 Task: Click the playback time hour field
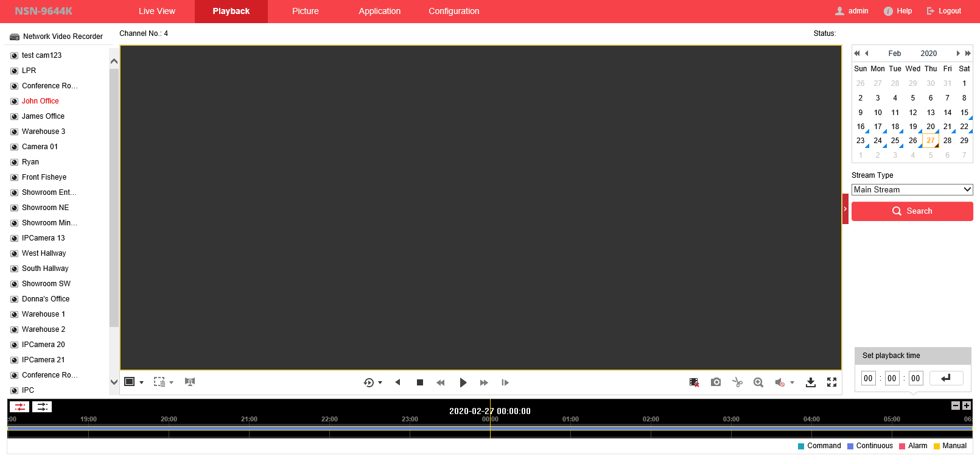coord(868,378)
